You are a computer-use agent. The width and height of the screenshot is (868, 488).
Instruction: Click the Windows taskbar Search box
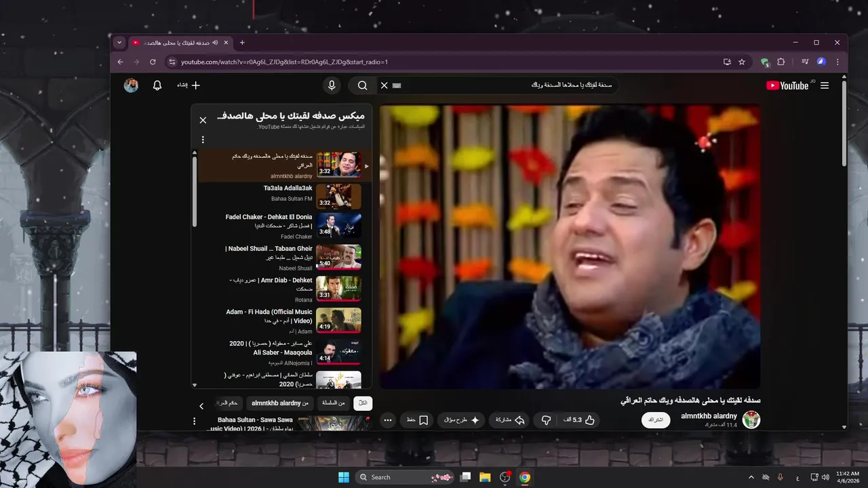(405, 477)
